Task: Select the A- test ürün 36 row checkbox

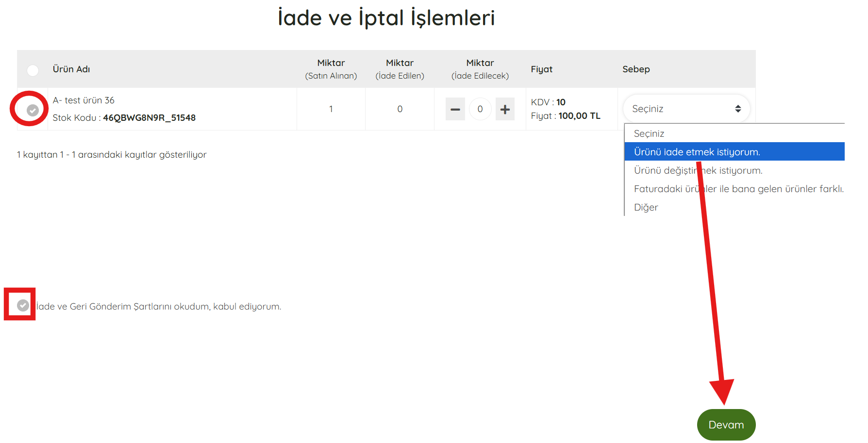Action: 33,110
